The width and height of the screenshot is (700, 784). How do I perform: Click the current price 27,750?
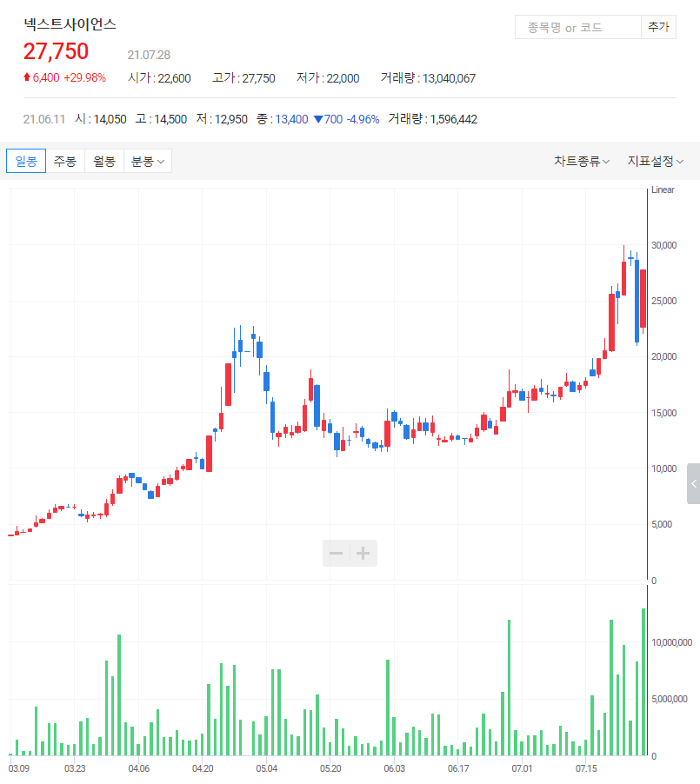point(56,51)
